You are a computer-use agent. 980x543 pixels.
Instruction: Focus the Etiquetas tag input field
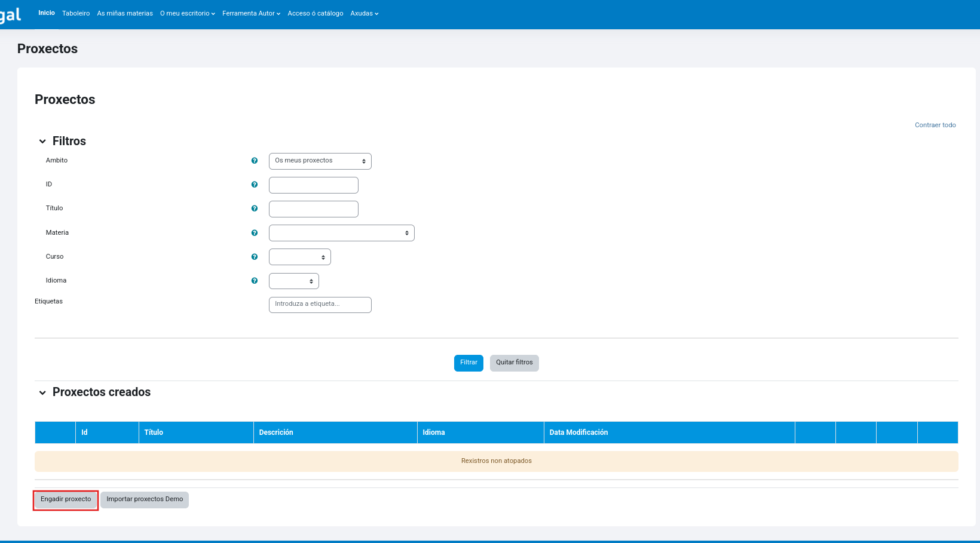click(320, 305)
